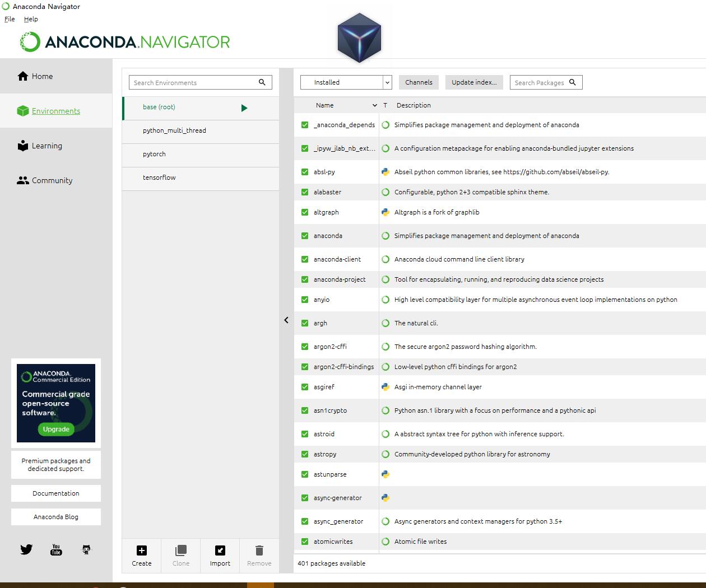
Task: Click inside the Search Packages field
Action: (541, 82)
